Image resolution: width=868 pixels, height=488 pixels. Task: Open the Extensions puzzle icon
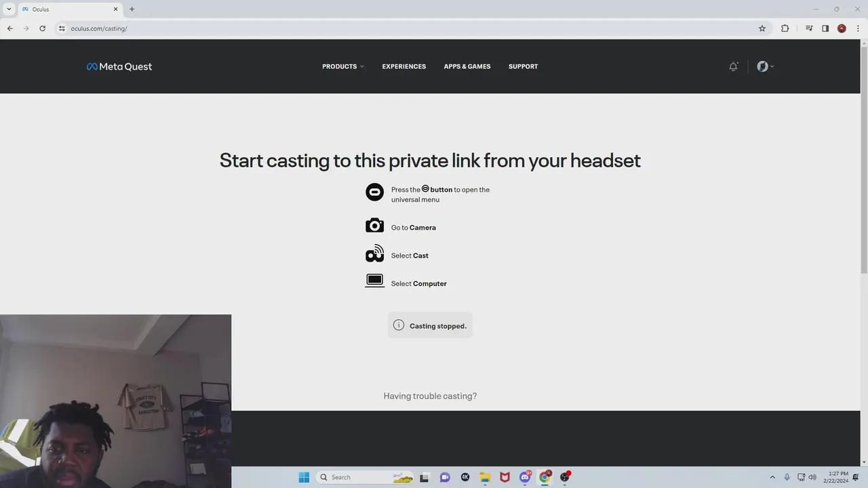pyautogui.click(x=785, y=28)
